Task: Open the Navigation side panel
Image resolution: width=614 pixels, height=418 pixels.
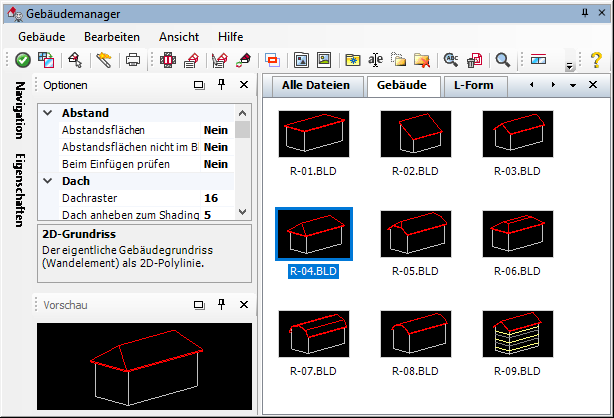Action: point(19,116)
